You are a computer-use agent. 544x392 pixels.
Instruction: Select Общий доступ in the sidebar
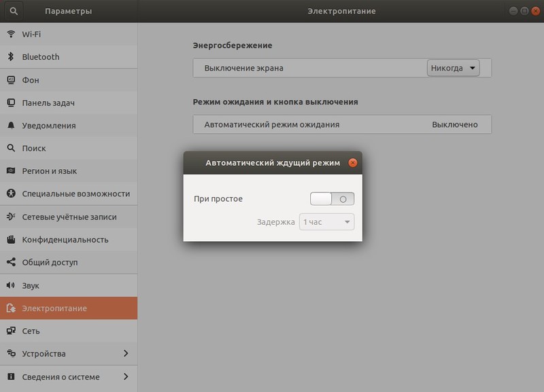pos(45,262)
